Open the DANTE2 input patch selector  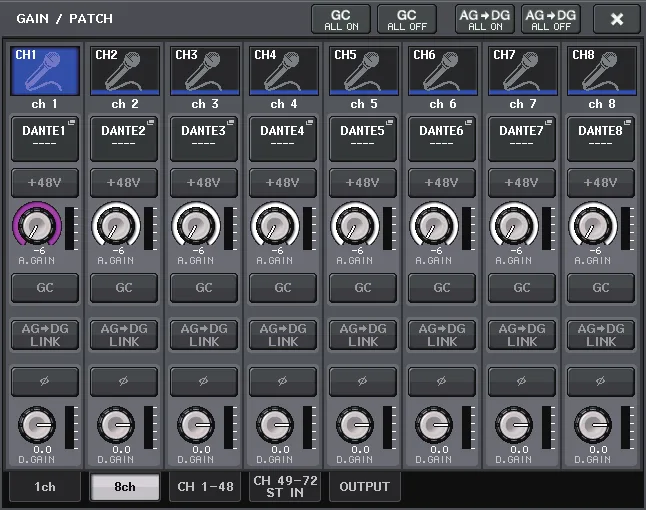coord(124,139)
